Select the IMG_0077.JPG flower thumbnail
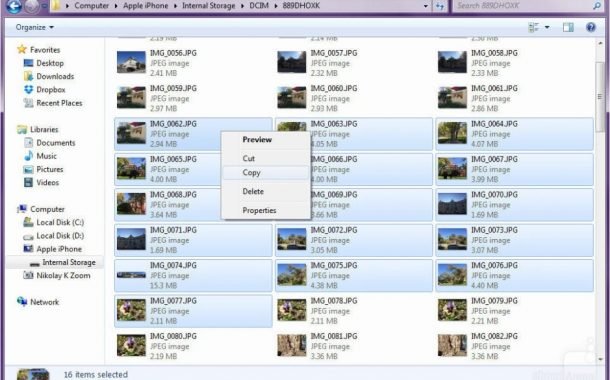 131,310
